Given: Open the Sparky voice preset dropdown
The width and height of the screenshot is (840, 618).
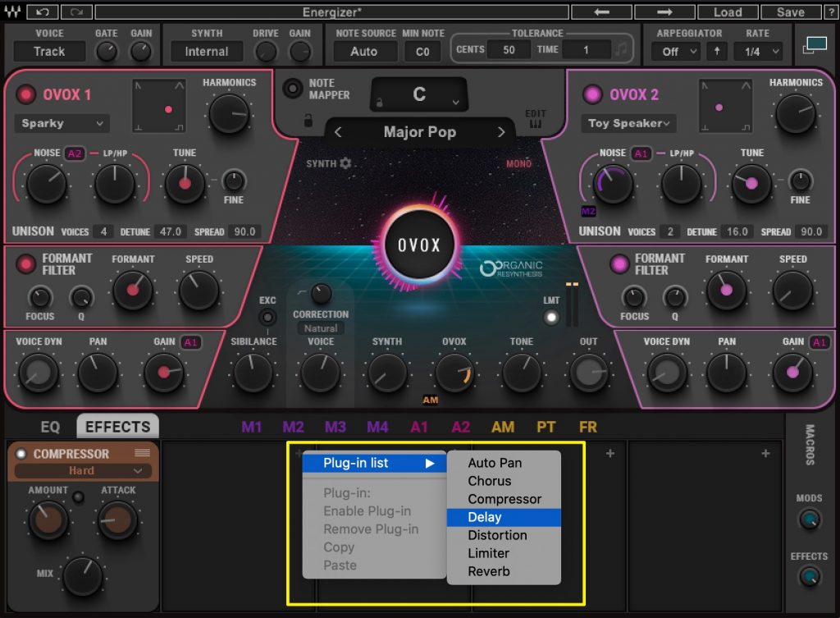Looking at the screenshot, I should tap(61, 123).
